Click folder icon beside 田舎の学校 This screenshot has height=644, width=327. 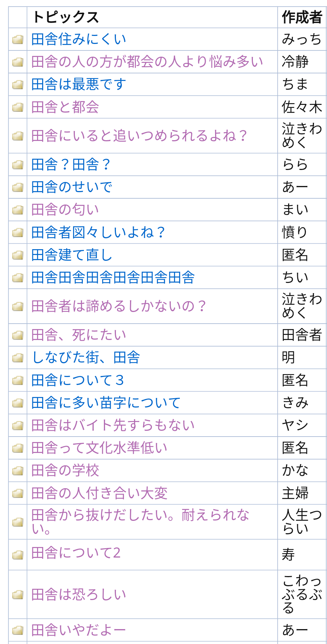coord(17,471)
